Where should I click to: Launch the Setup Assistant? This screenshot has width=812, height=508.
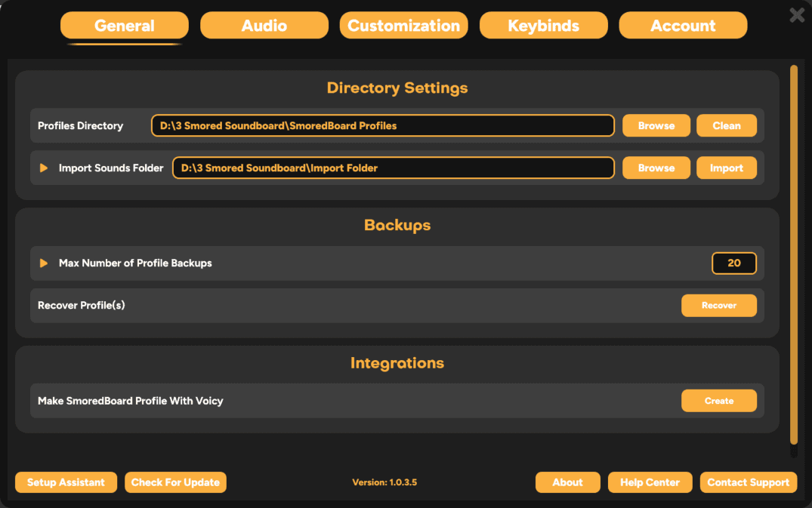pyautogui.click(x=66, y=482)
